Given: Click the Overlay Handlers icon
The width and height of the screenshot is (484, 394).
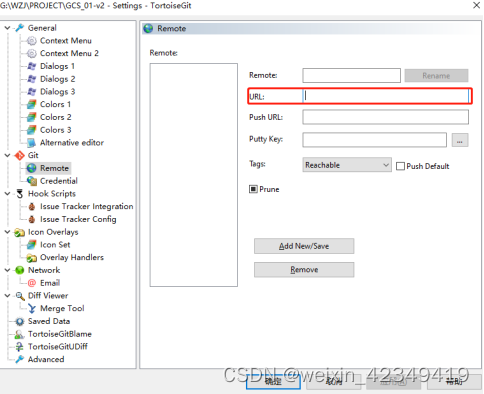Looking at the screenshot, I should 32,258.
